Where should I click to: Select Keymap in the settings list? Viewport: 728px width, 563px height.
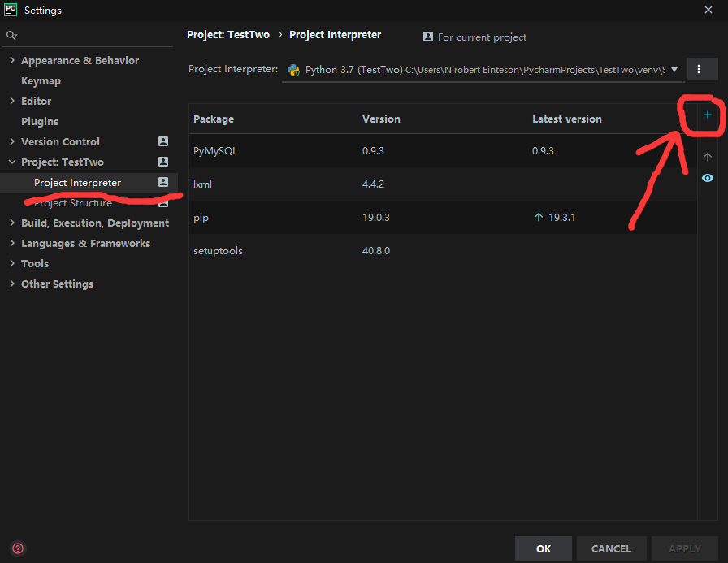(x=41, y=80)
